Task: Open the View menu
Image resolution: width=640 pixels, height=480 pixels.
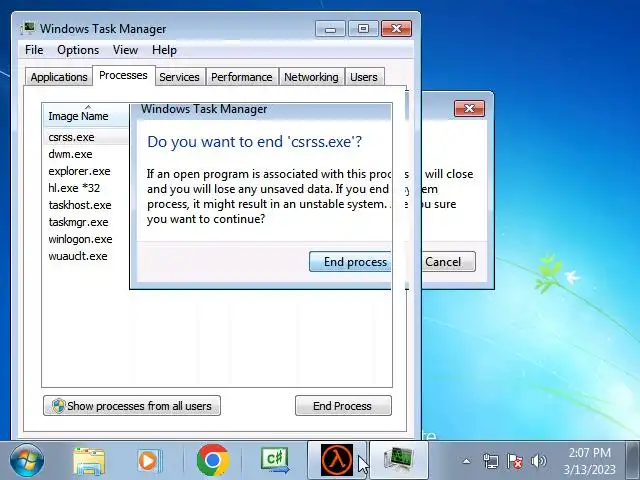Action: (x=125, y=50)
